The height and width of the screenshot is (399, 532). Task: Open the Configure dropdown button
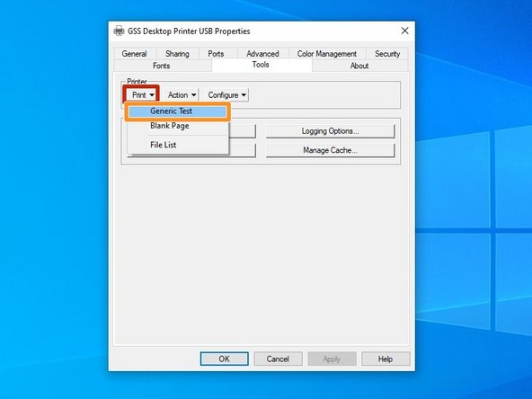click(x=226, y=95)
